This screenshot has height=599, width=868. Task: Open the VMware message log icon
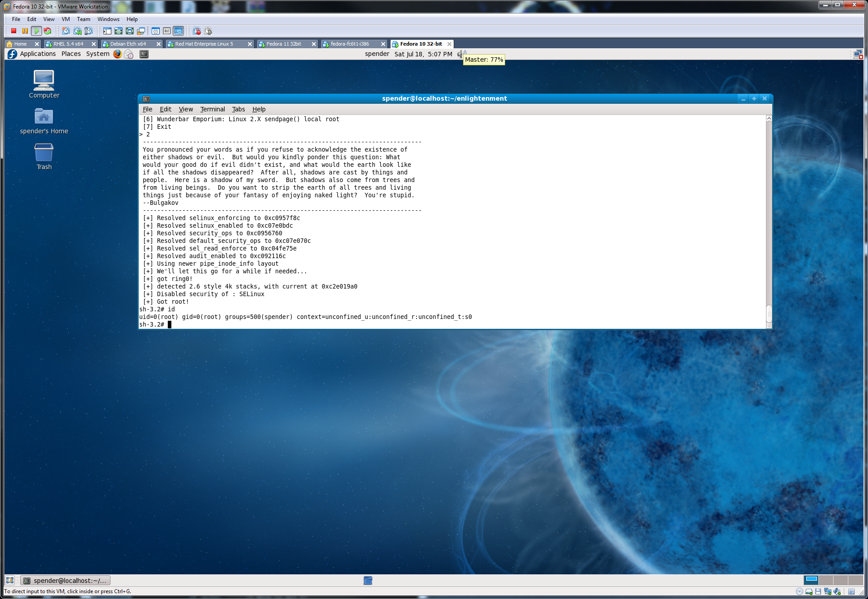tap(851, 591)
